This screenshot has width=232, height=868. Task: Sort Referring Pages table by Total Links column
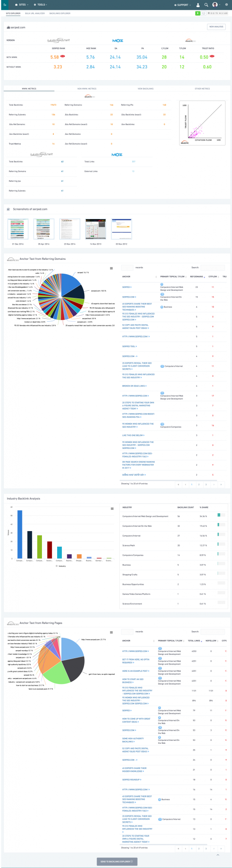point(195,641)
